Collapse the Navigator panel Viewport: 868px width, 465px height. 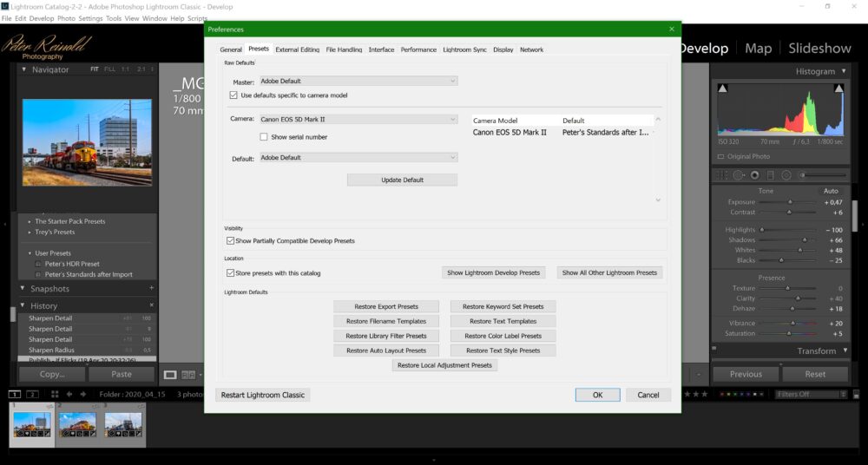pyautogui.click(x=24, y=69)
